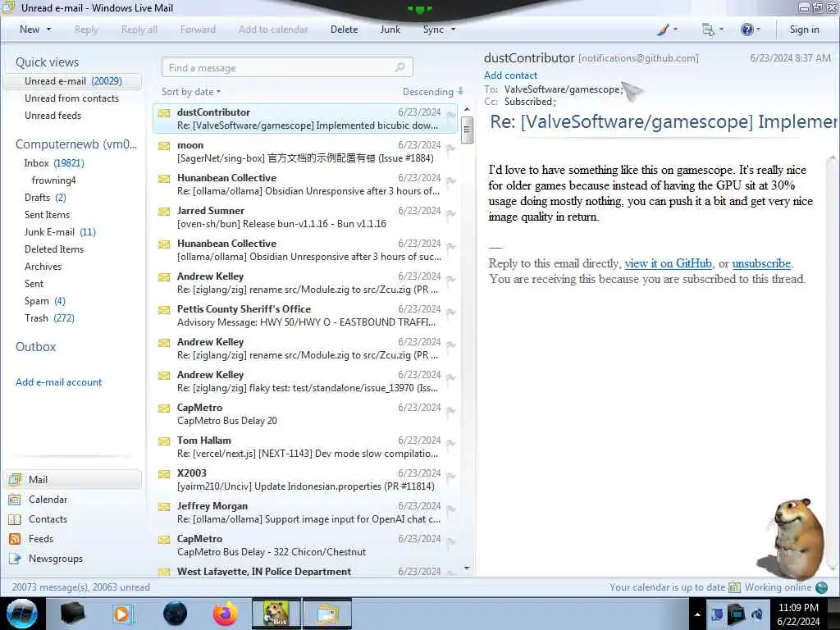This screenshot has height=630, width=840.
Task: Open the Sent Items folder
Action: click(47, 214)
